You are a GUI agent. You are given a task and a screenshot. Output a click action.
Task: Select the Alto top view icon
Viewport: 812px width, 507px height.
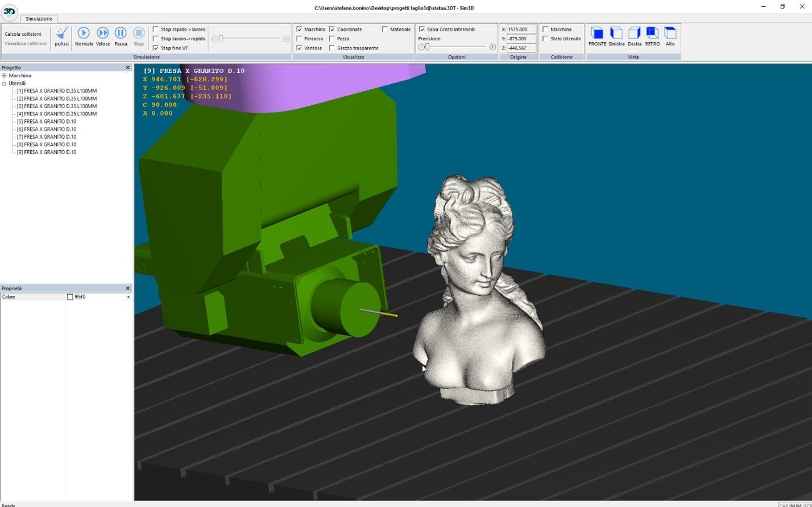[x=670, y=33]
